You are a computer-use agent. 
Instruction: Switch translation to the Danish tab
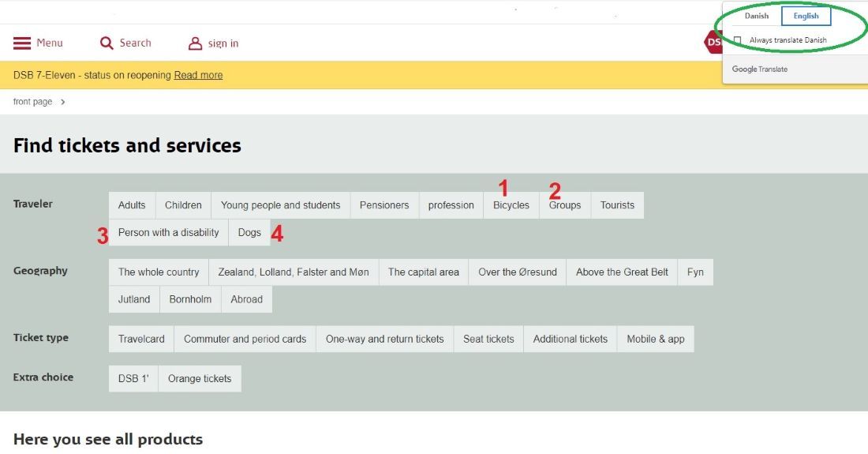756,16
